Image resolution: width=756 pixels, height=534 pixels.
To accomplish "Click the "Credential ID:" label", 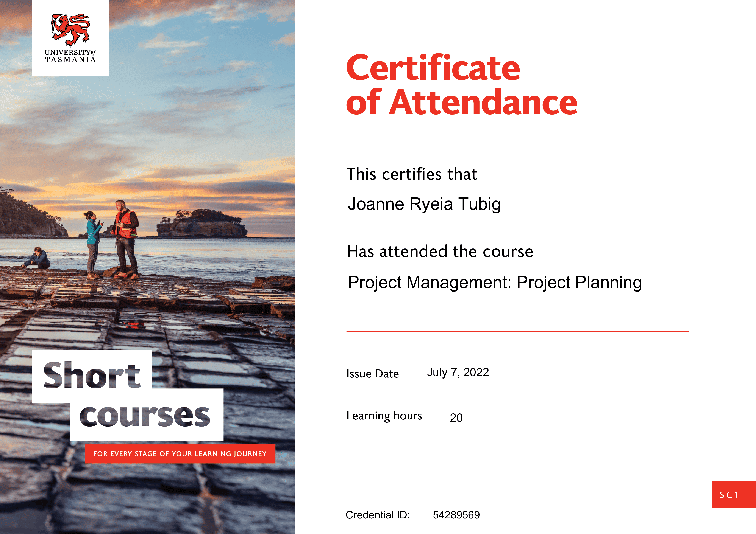I will click(378, 515).
